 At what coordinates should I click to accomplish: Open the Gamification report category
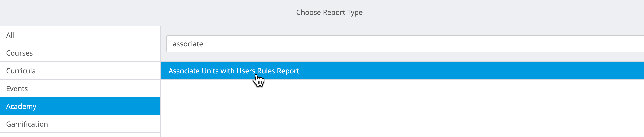point(80,124)
